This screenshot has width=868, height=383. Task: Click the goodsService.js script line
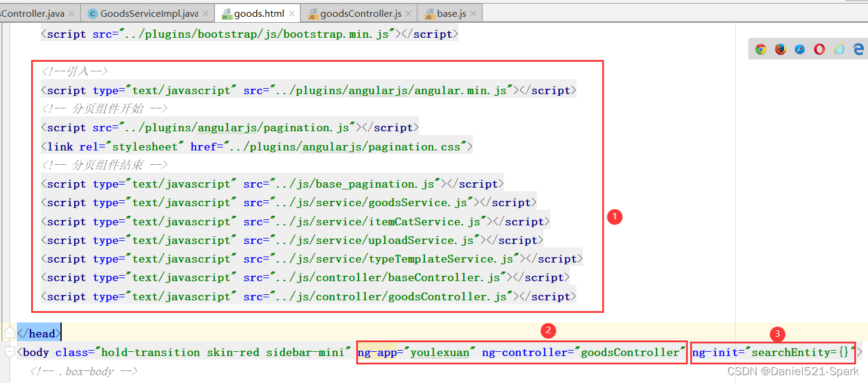tap(289, 203)
